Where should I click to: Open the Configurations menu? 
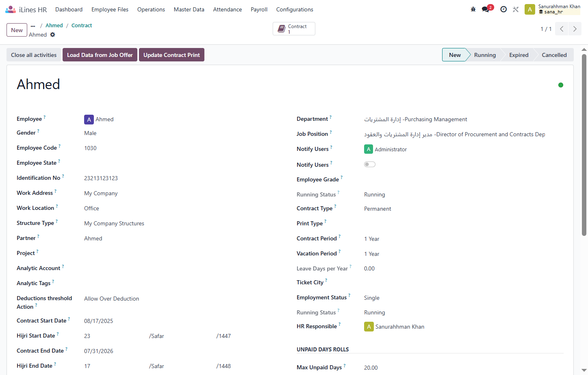click(x=295, y=9)
